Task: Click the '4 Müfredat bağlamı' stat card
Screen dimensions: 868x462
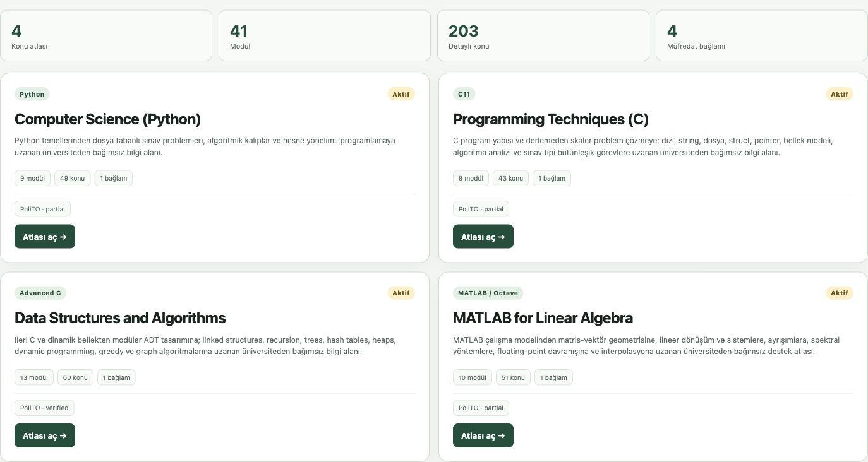Action: click(x=762, y=35)
